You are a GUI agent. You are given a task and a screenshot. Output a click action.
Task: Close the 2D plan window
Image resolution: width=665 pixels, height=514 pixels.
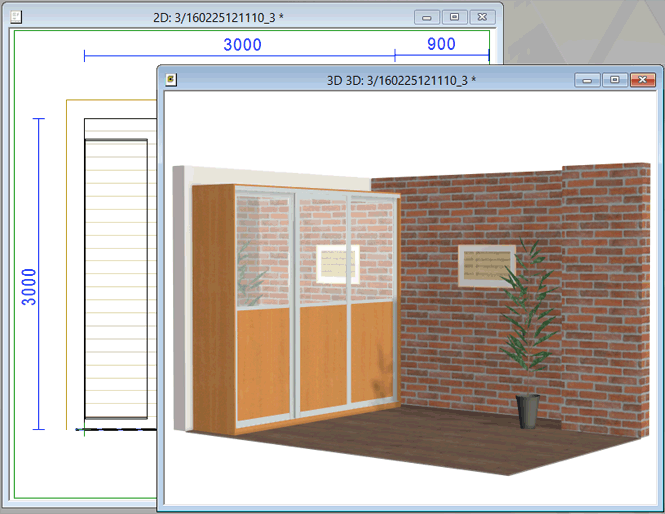click(x=482, y=17)
